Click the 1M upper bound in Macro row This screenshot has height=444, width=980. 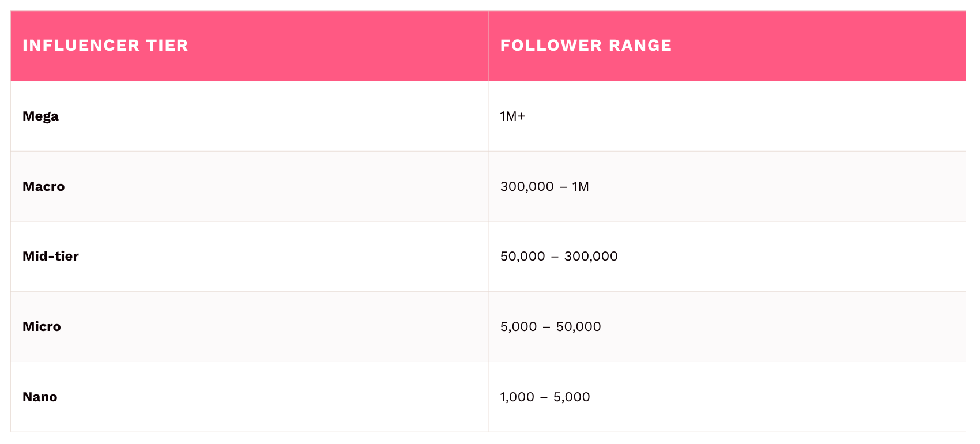point(581,186)
